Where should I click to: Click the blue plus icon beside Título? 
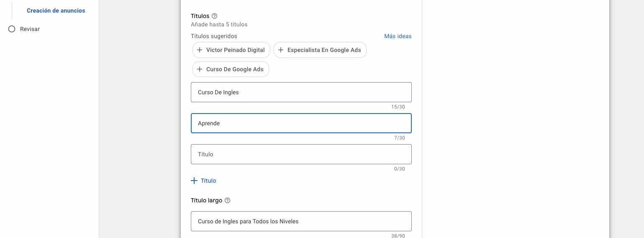point(194,181)
